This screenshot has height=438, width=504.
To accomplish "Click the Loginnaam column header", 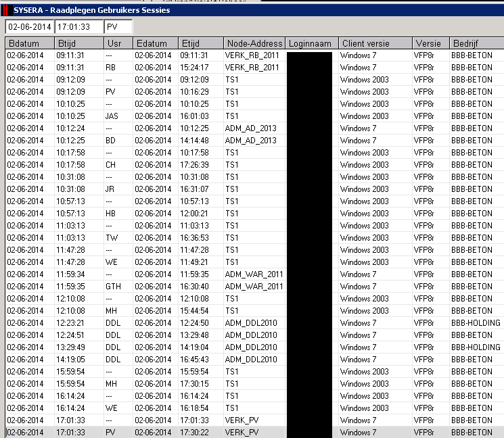I will [x=312, y=43].
